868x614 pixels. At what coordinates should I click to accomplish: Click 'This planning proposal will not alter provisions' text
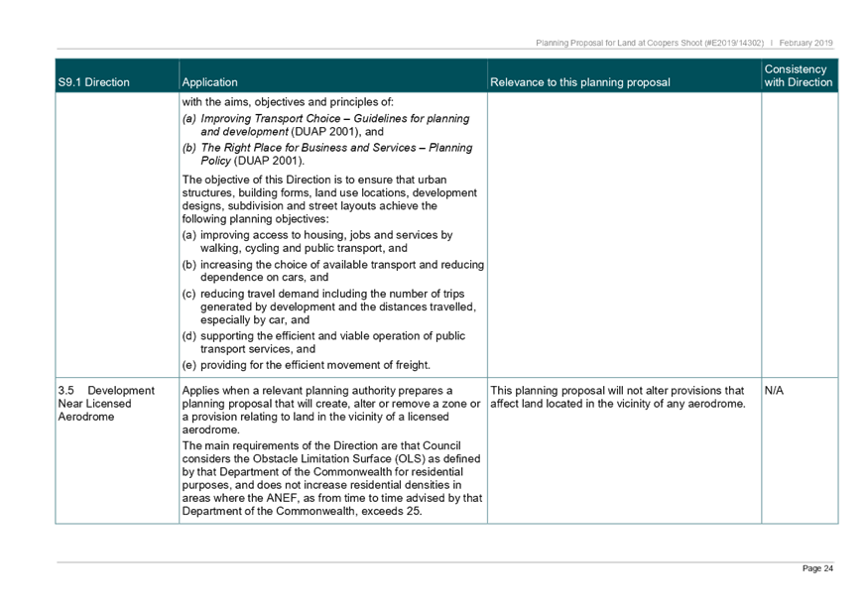[x=618, y=397]
